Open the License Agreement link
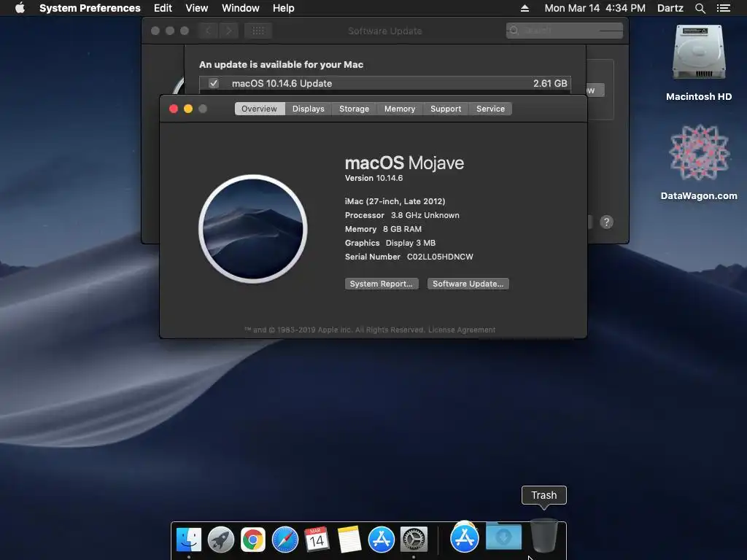This screenshot has width=747, height=560. coord(462,330)
